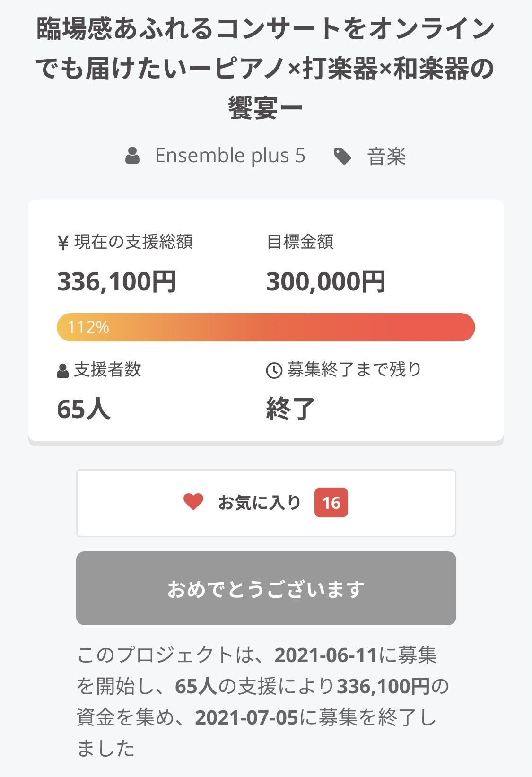The image size is (532, 777).
Task: Click the red 16 favorites count badge
Action: coord(331,503)
